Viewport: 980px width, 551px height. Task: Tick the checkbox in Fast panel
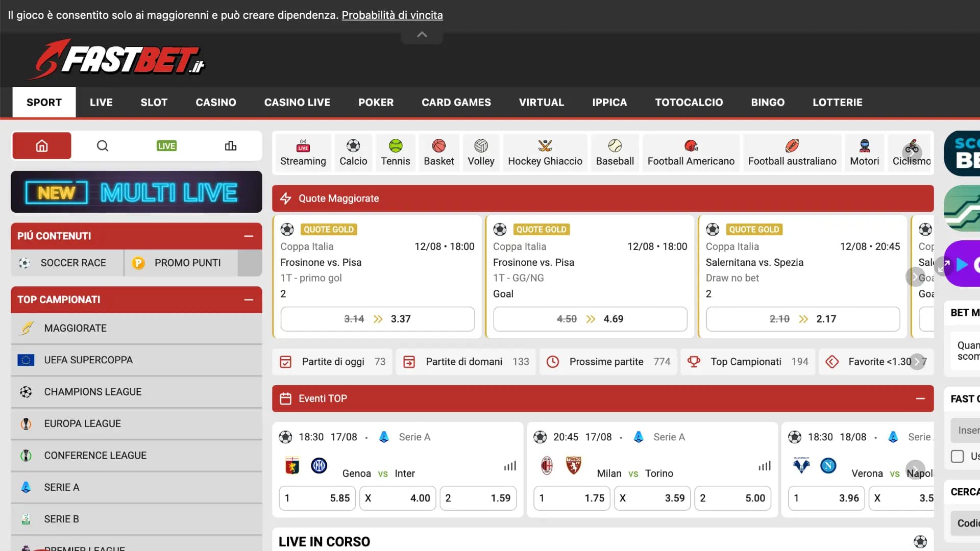pyautogui.click(x=957, y=456)
